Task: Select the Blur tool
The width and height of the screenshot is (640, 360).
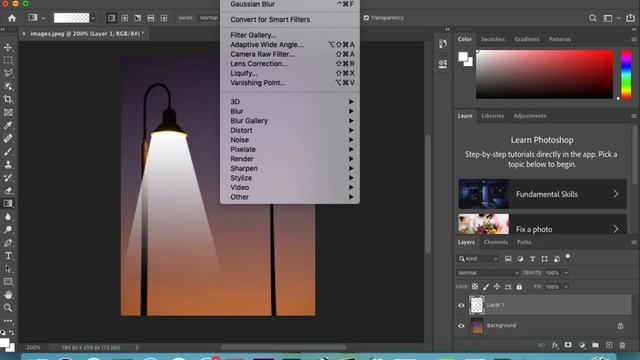Action: pyautogui.click(x=8, y=217)
